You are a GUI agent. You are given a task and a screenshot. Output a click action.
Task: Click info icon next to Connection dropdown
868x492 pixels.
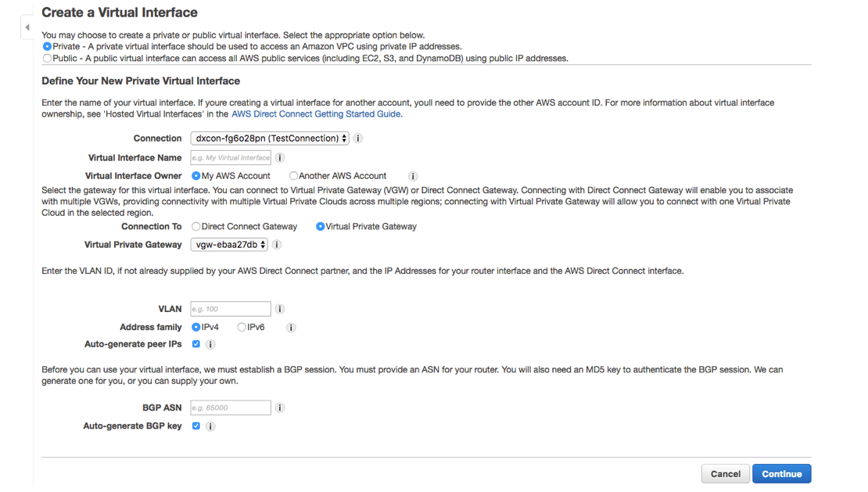358,138
